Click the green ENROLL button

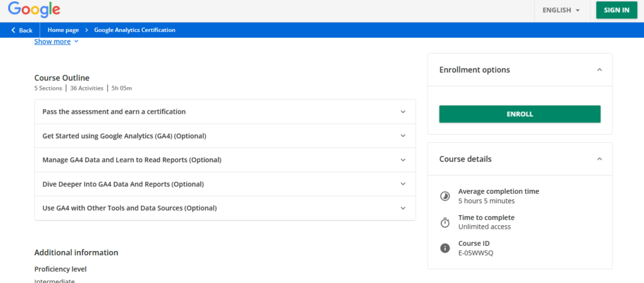[x=519, y=114]
